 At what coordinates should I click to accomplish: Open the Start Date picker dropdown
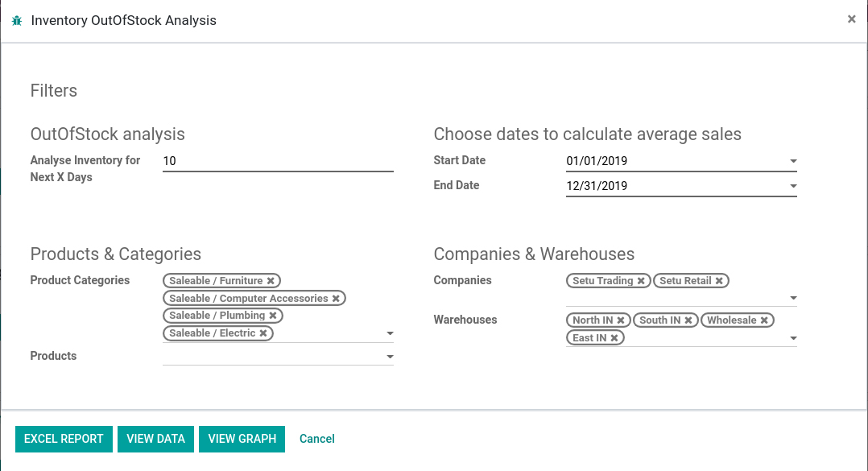tap(793, 161)
